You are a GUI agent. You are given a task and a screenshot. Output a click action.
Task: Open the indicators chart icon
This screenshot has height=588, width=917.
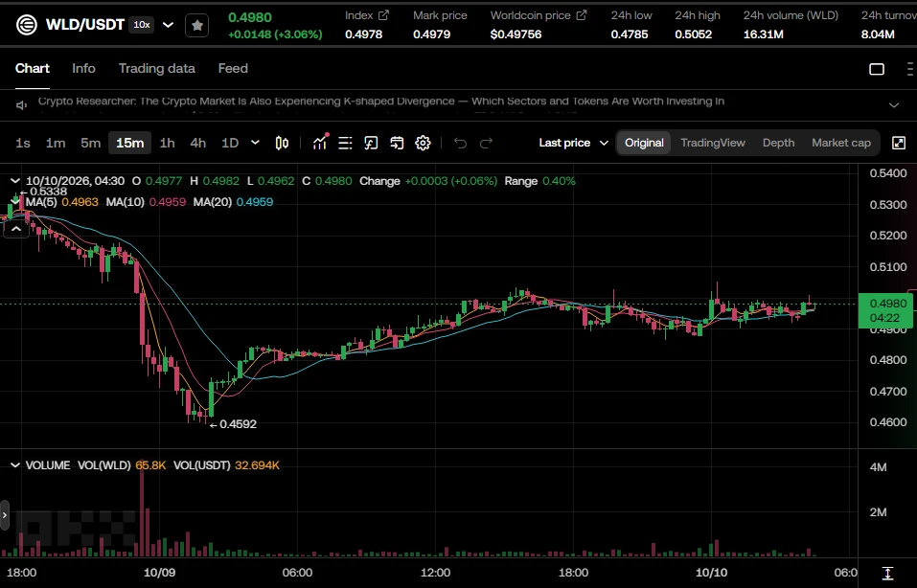[x=320, y=143]
